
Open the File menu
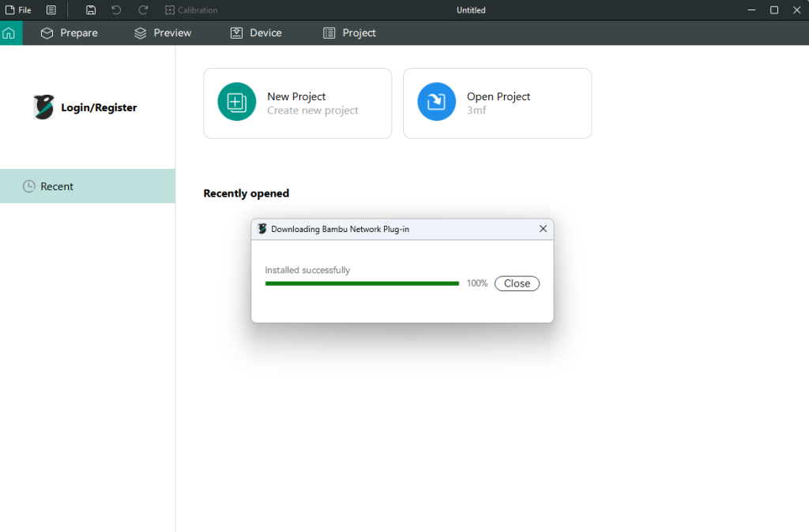(18, 10)
